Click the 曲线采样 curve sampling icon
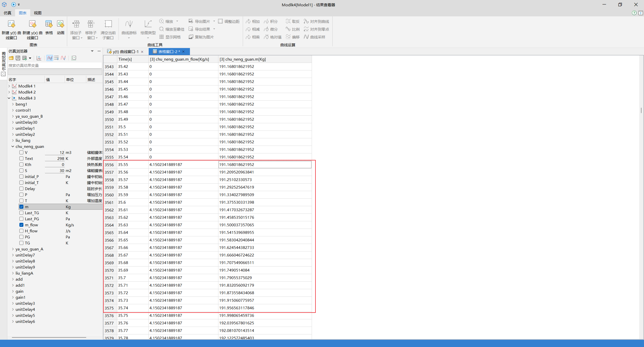 point(306,37)
